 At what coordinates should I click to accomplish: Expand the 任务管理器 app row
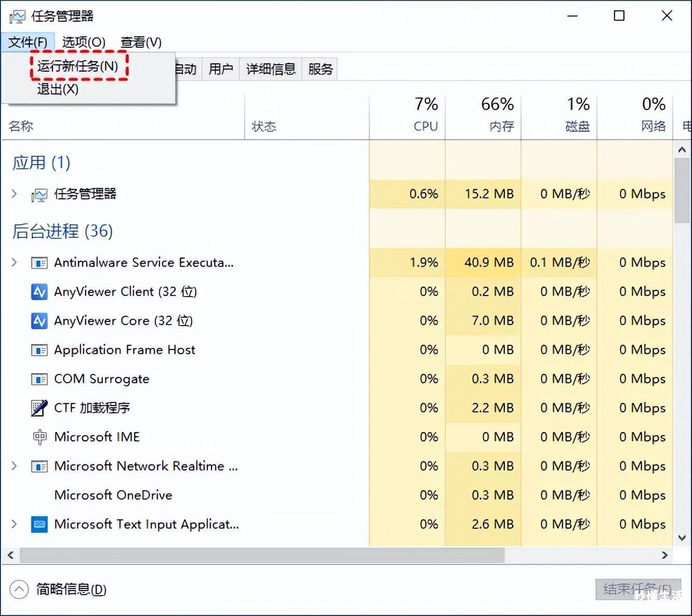14,194
